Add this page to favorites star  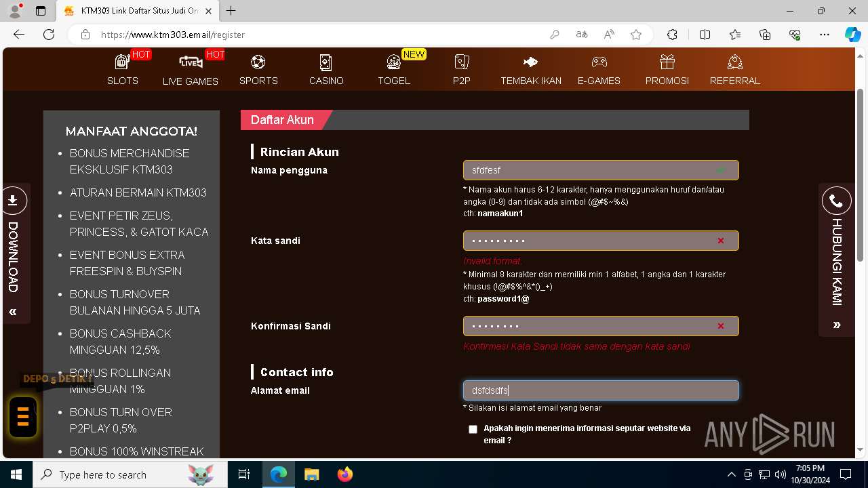[636, 35]
